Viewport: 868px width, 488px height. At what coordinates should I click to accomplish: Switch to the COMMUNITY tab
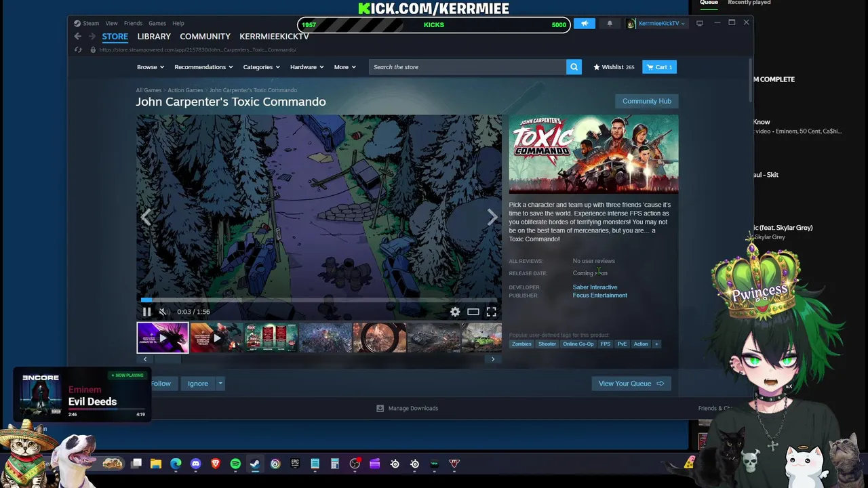pyautogui.click(x=205, y=37)
